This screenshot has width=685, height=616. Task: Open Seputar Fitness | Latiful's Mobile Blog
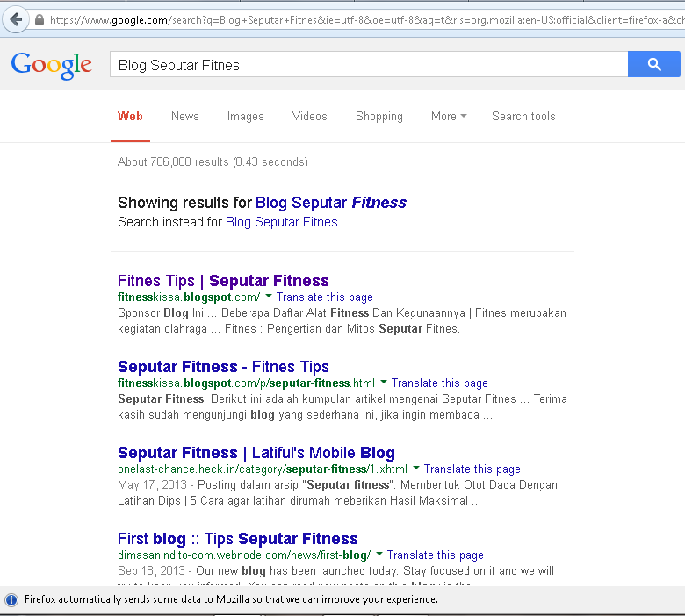(256, 453)
